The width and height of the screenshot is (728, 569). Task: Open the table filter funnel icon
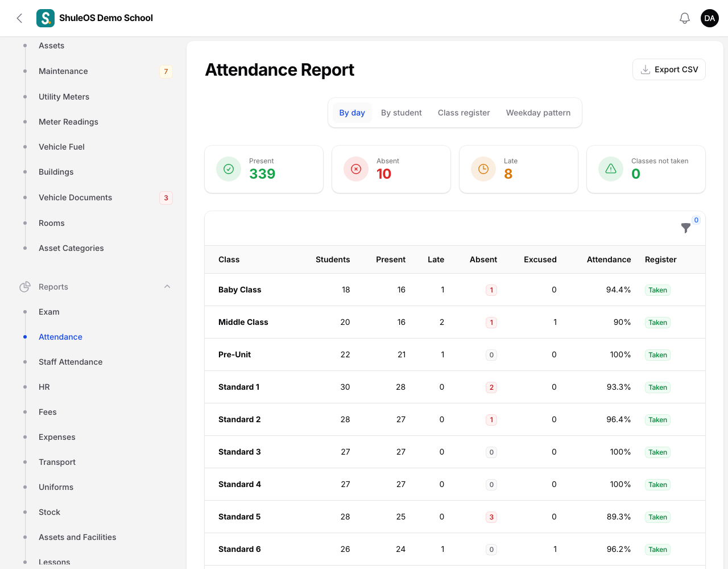pyautogui.click(x=686, y=228)
